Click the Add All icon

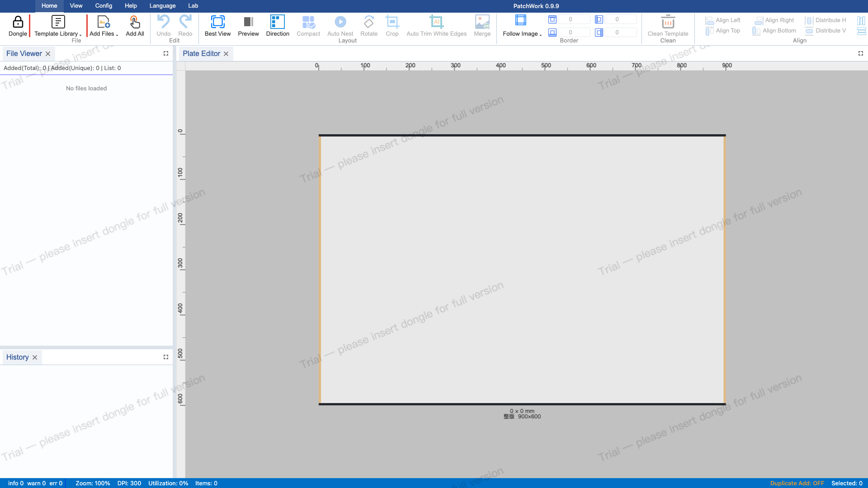pos(135,22)
